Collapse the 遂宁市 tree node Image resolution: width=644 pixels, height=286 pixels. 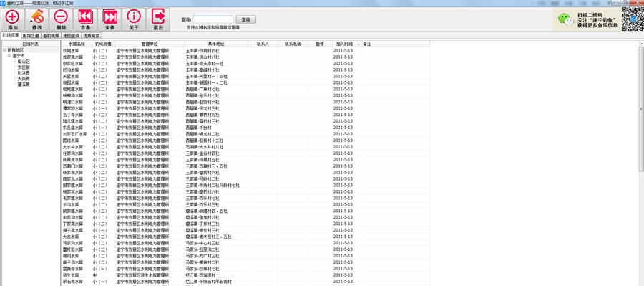(x=9, y=56)
